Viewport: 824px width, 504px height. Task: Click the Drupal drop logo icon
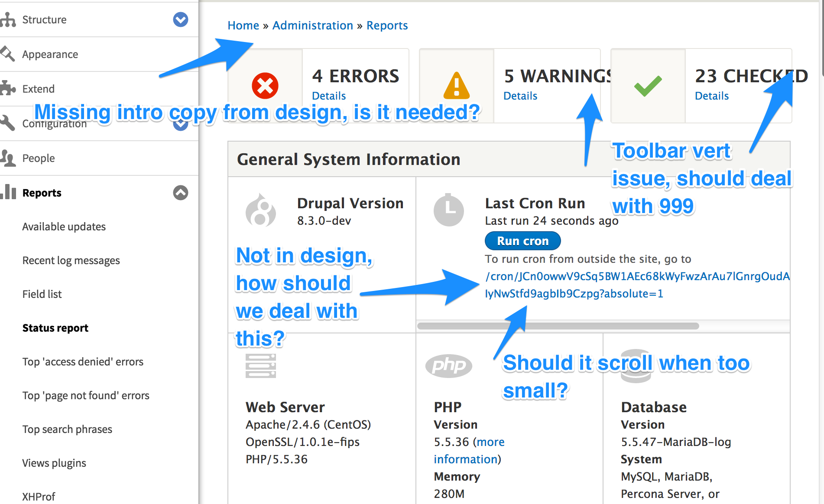[260, 210]
